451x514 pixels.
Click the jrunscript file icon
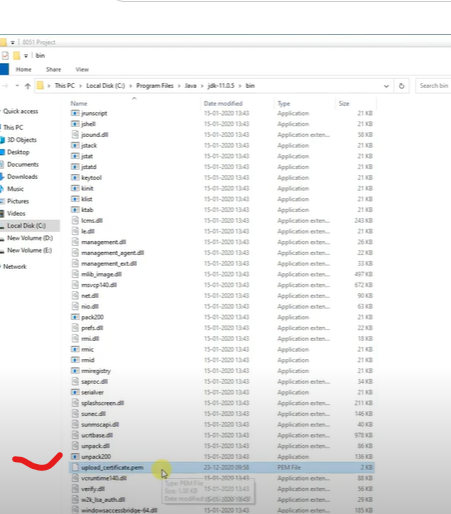(x=75, y=113)
